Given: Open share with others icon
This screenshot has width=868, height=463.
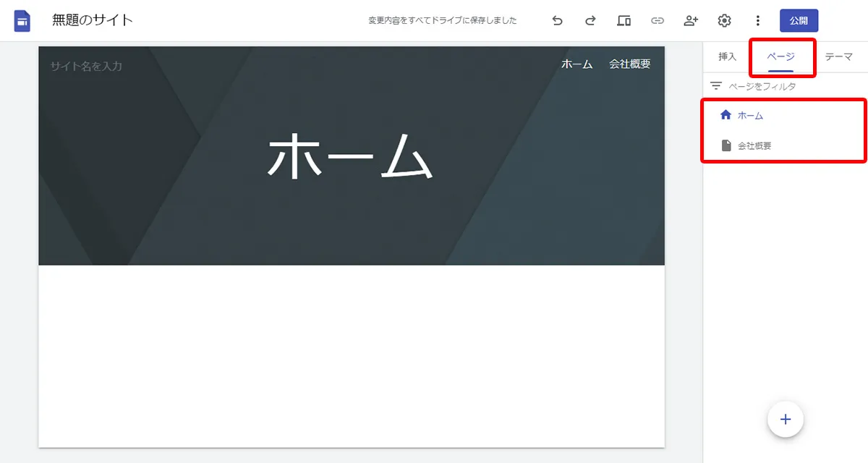Looking at the screenshot, I should coord(691,21).
